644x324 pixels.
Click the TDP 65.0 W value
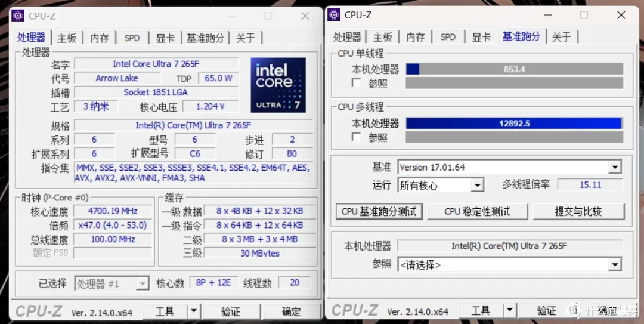(x=218, y=78)
